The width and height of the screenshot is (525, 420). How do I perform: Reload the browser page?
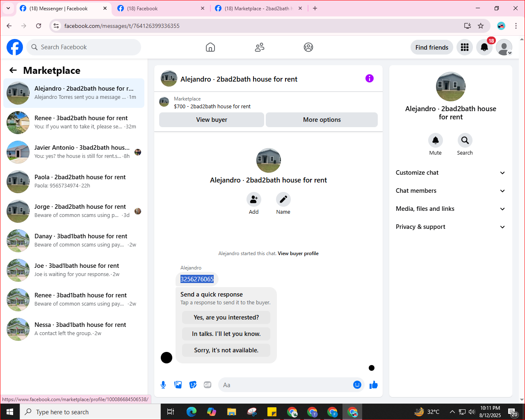click(39, 26)
